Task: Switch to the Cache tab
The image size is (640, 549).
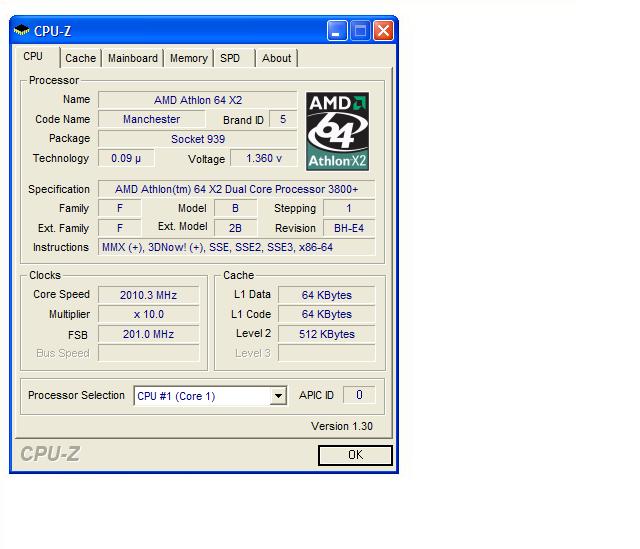Action: 80,58
